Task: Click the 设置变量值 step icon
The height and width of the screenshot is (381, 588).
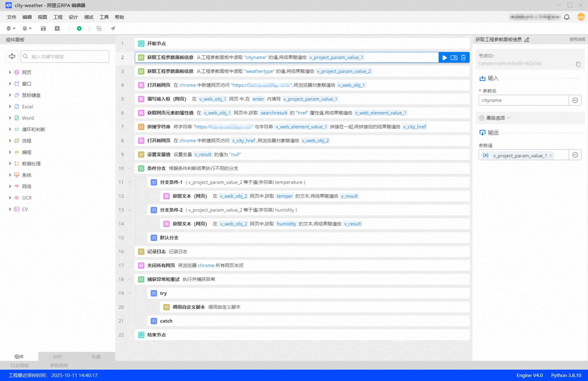Action: click(x=141, y=154)
